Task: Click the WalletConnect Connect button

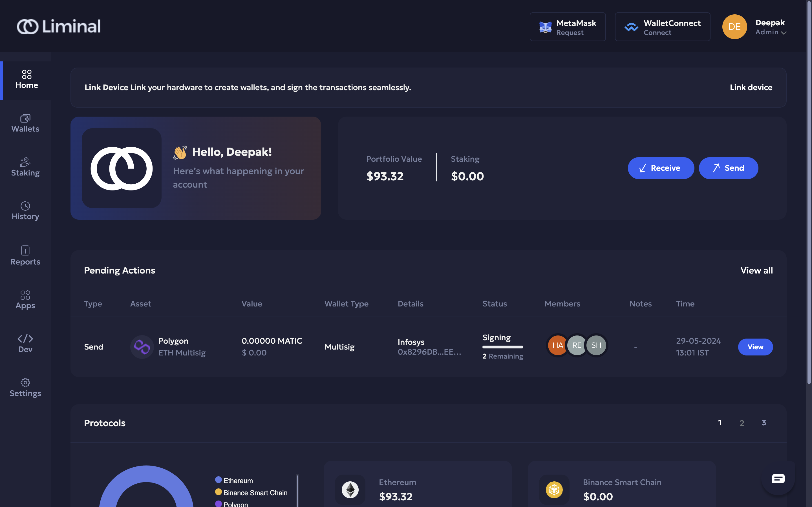Action: (662, 27)
